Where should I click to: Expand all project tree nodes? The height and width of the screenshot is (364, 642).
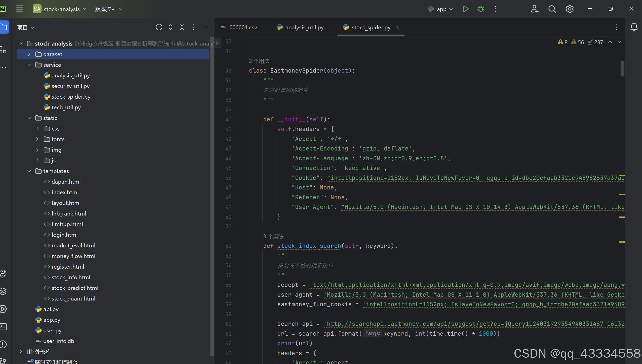[x=170, y=27]
